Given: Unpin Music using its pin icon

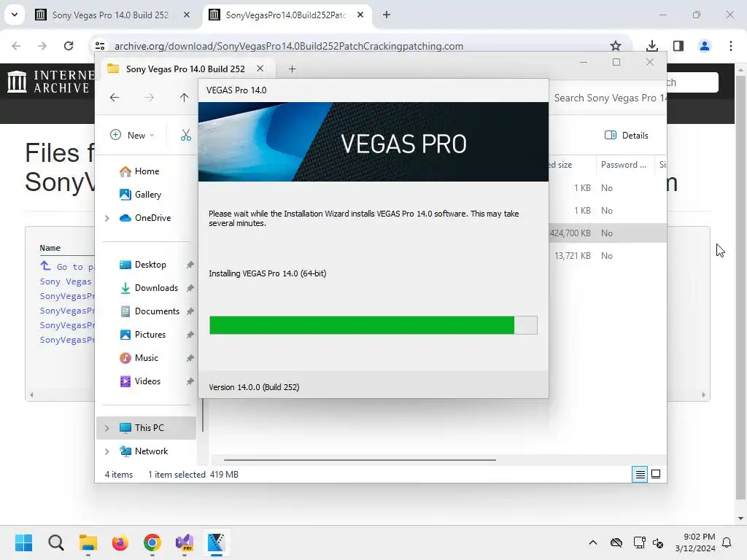Looking at the screenshot, I should point(190,358).
